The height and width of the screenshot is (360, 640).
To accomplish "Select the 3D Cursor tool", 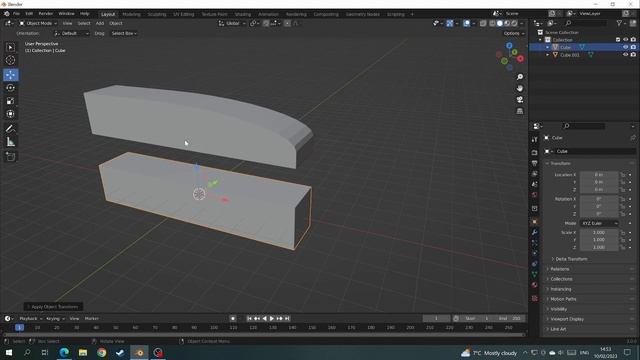I will (11, 60).
